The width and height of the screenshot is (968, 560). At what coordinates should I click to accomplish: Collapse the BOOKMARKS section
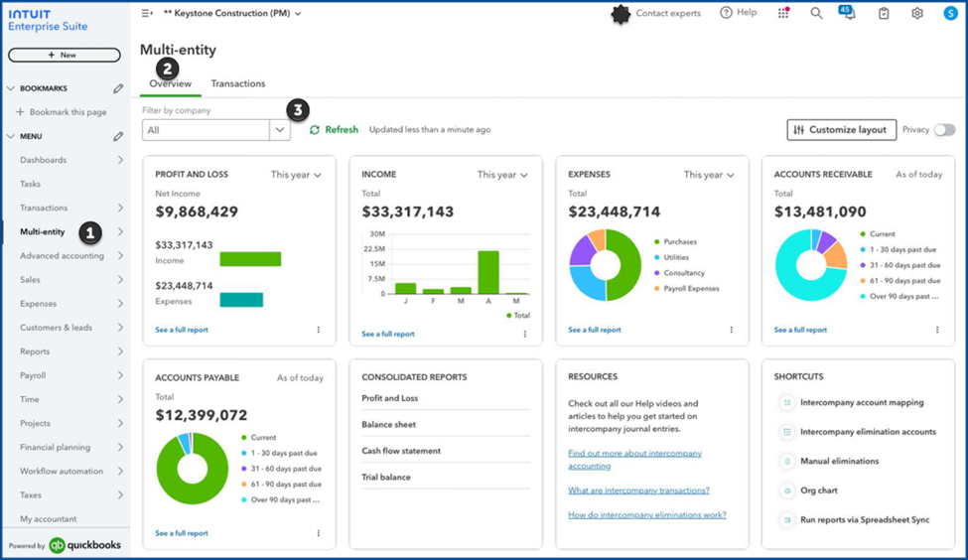click(11, 88)
